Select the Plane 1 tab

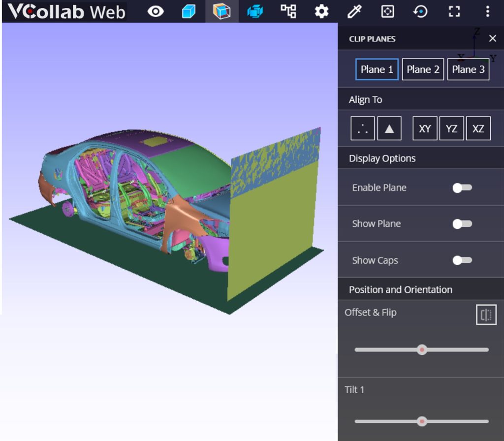click(377, 69)
